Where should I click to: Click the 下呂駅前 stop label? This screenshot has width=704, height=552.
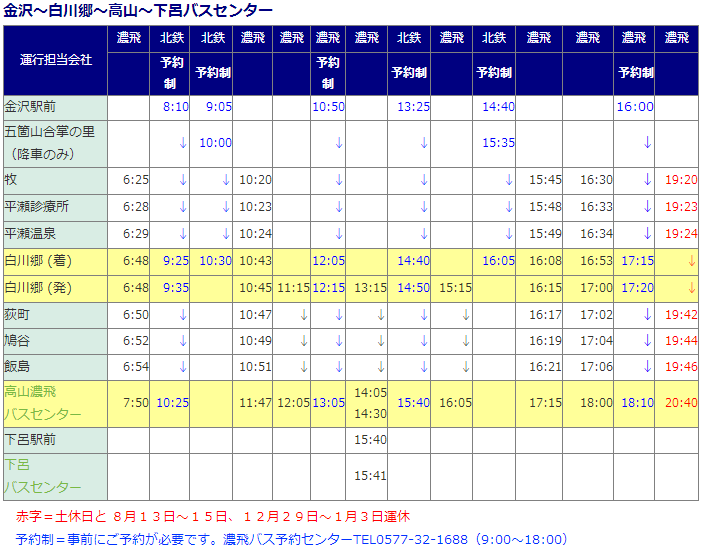30,439
